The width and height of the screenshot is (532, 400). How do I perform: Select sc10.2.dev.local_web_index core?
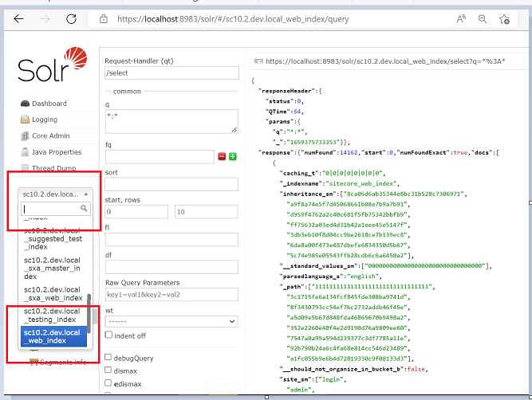coord(53,336)
